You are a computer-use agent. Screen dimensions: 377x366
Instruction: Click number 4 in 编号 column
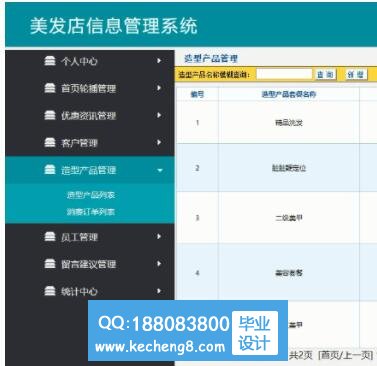(x=197, y=273)
